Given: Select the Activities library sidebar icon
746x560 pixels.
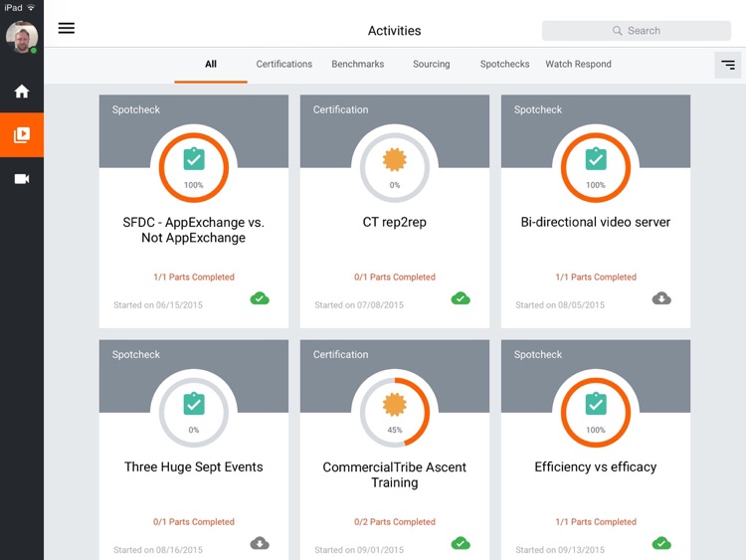Looking at the screenshot, I should pos(22,135).
